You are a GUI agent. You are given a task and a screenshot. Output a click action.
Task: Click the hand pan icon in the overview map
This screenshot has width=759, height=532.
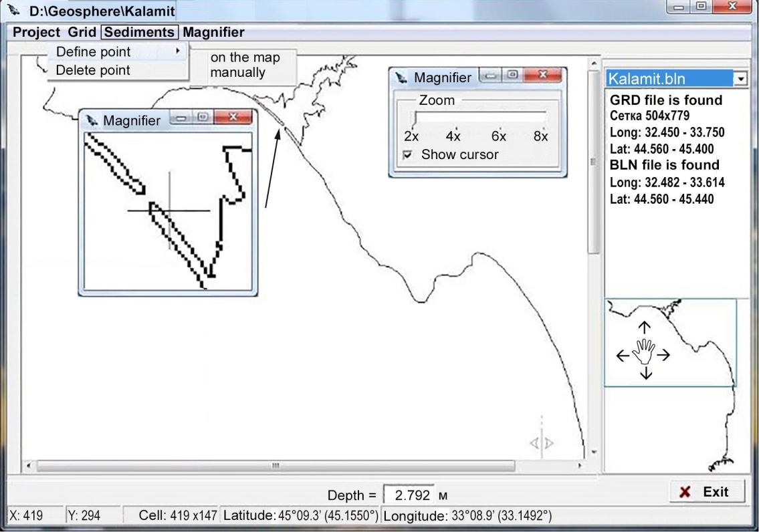pos(644,351)
